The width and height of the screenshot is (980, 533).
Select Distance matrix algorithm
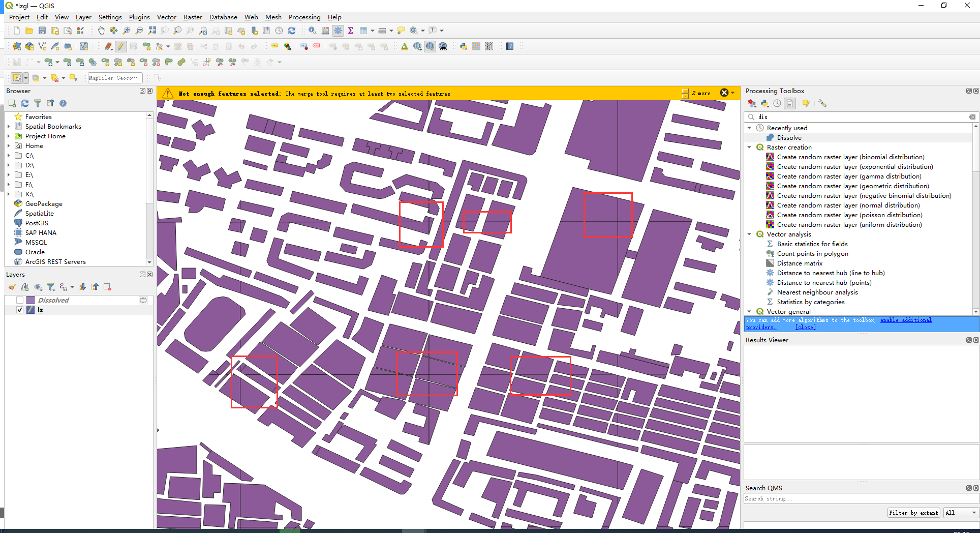pos(800,263)
